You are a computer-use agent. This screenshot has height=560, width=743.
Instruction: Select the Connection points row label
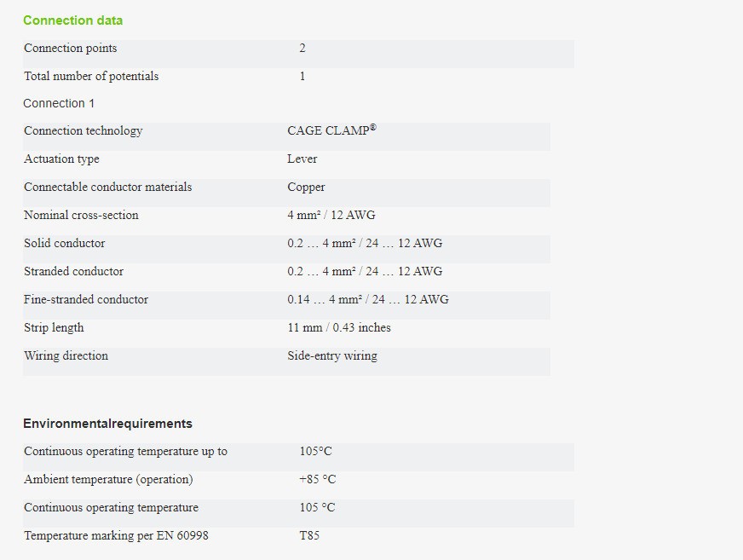(x=71, y=49)
